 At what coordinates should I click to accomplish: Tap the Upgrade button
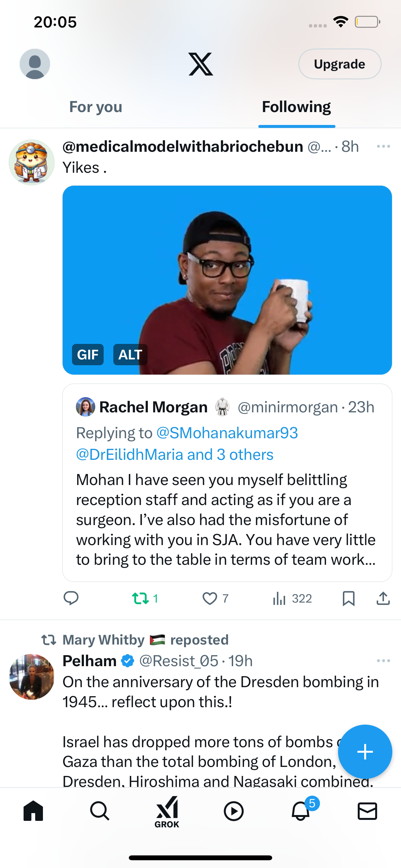[x=340, y=64]
